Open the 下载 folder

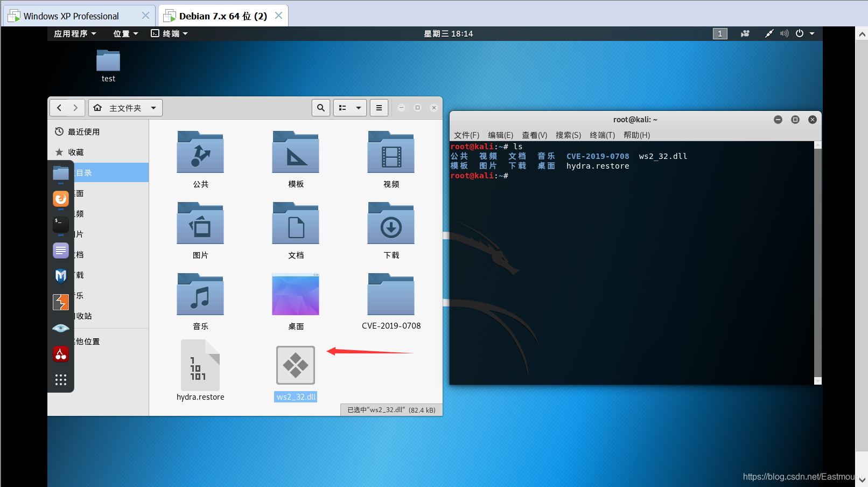coord(391,223)
